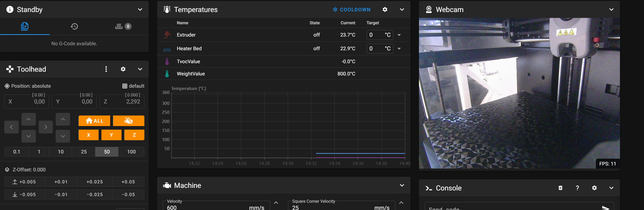Decrease Z-offset by -0.005
This screenshot has height=210, width=644.
point(25,194)
